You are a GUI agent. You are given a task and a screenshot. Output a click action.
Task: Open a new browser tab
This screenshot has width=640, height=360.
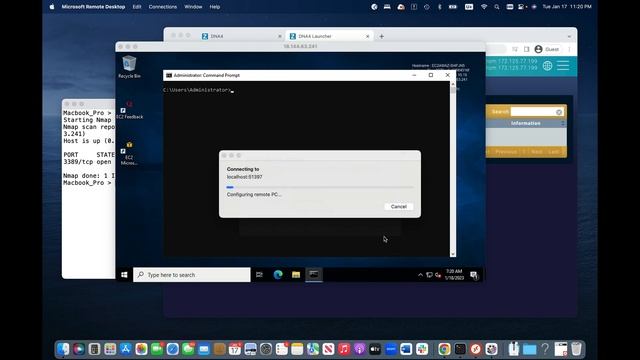click(381, 36)
